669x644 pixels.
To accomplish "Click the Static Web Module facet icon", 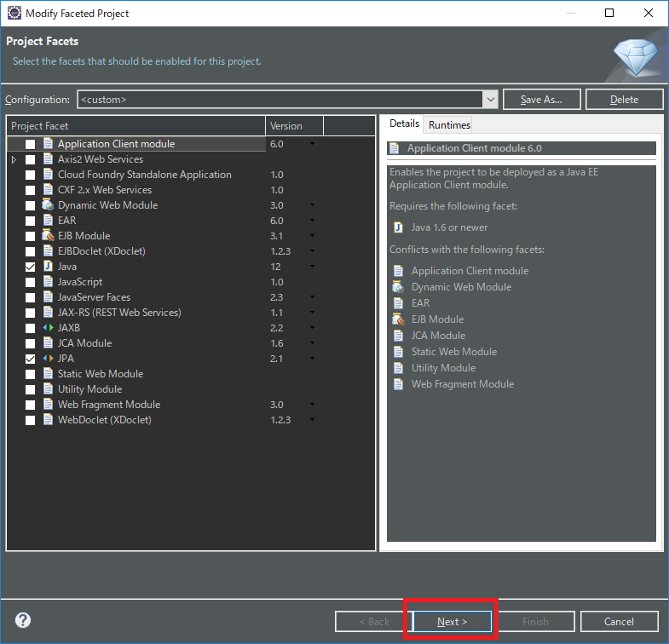I will (49, 374).
